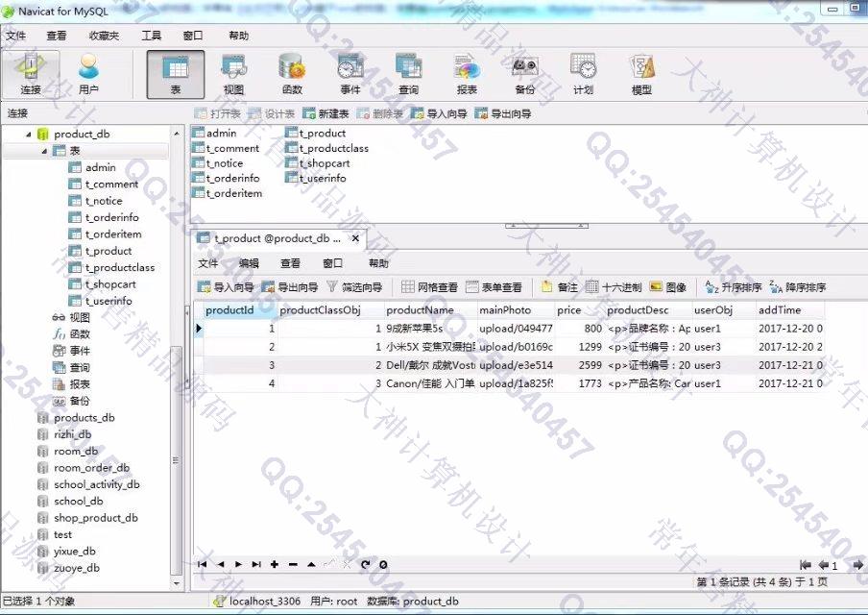This screenshot has width=868, height=615.
Task: Open the 计划 (Schedule) toolbar icon
Action: [x=583, y=74]
